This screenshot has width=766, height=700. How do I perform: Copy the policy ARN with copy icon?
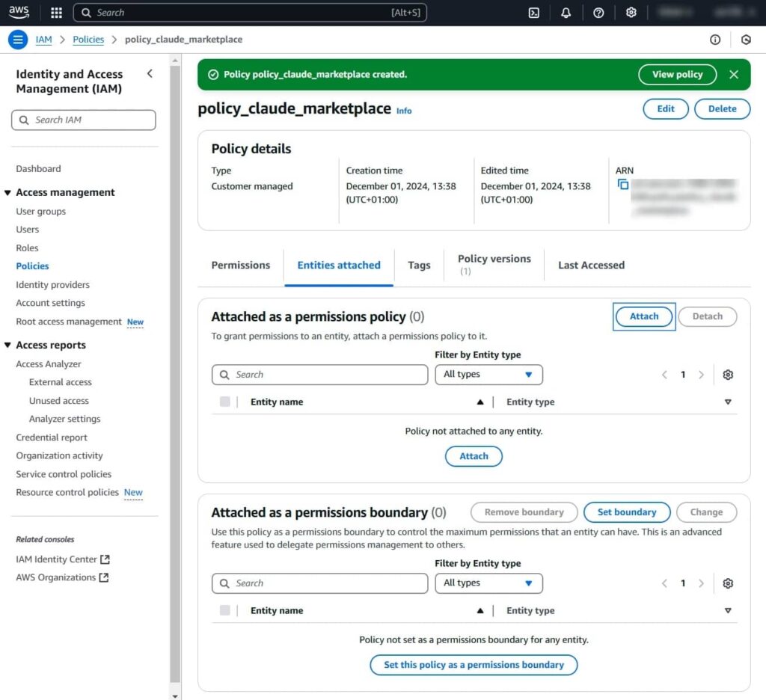pos(623,185)
